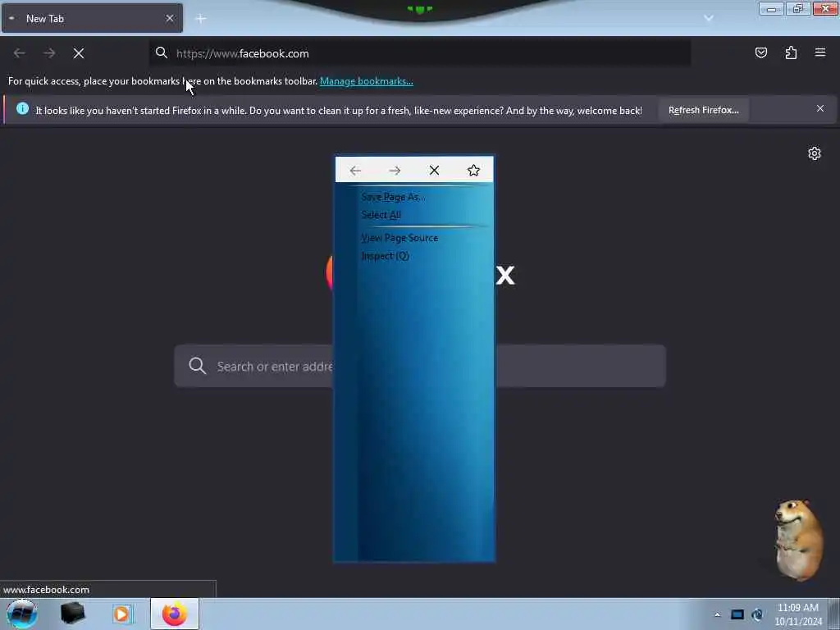Open the Save to Pocket icon
This screenshot has height=630, width=840.
[760, 52]
